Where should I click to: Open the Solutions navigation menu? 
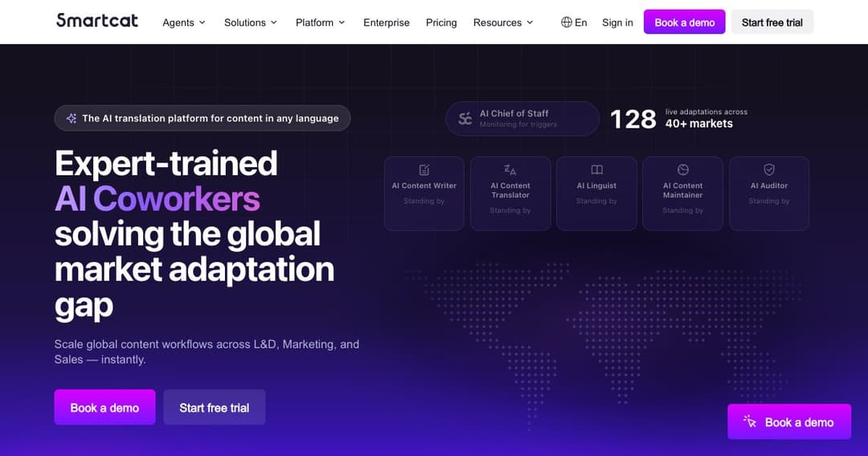point(250,23)
